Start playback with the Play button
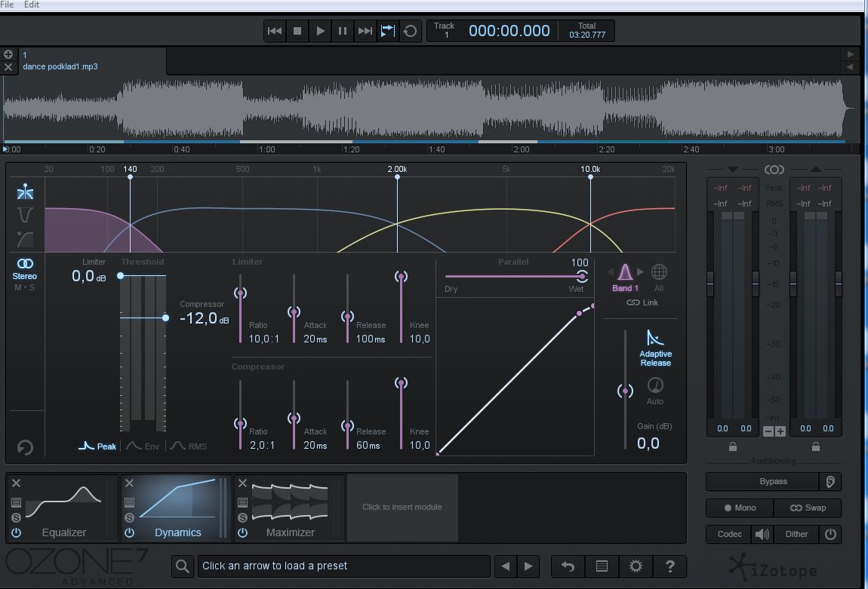This screenshot has height=589, width=868. (320, 31)
